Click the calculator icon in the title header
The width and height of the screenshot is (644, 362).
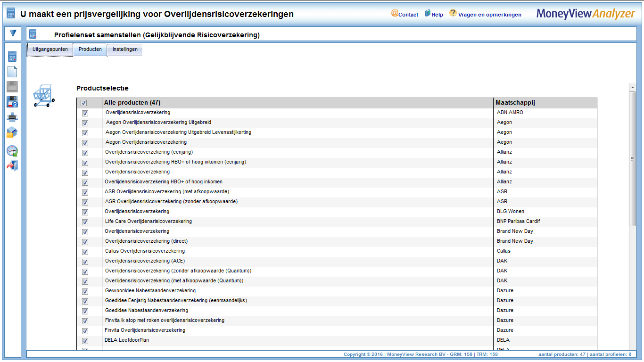pyautogui.click(x=11, y=13)
